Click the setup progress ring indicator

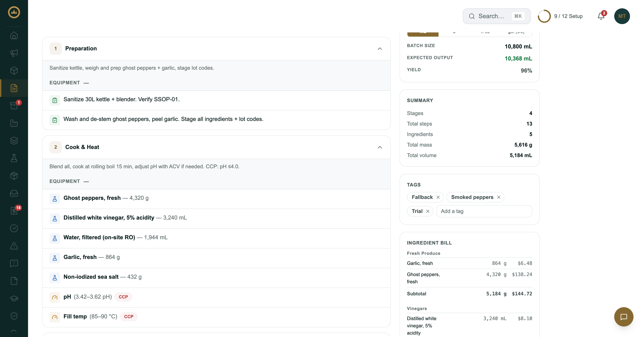coord(544,16)
